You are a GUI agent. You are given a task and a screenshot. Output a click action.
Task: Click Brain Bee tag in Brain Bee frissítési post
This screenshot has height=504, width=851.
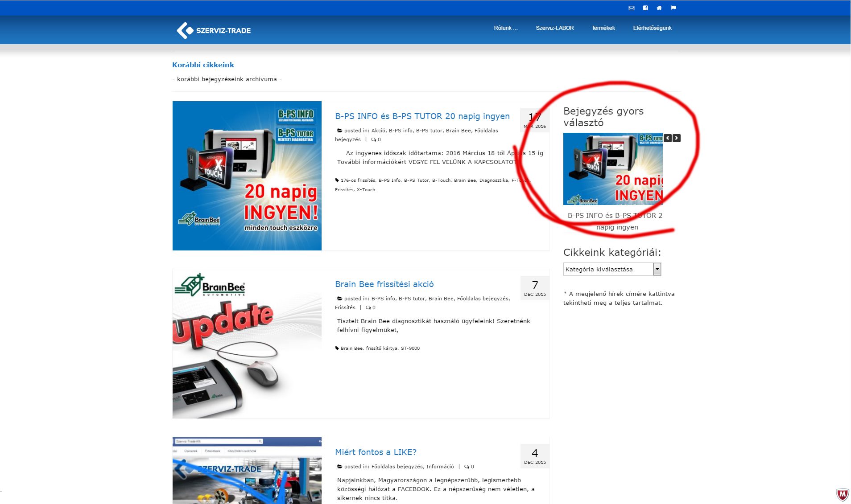[351, 348]
